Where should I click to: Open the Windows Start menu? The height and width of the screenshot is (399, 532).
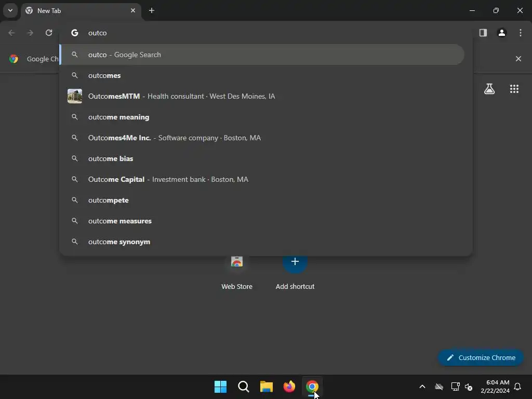click(220, 387)
